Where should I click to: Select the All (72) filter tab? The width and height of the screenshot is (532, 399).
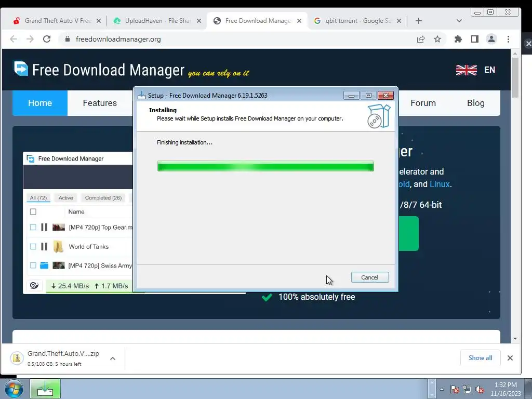pyautogui.click(x=38, y=198)
